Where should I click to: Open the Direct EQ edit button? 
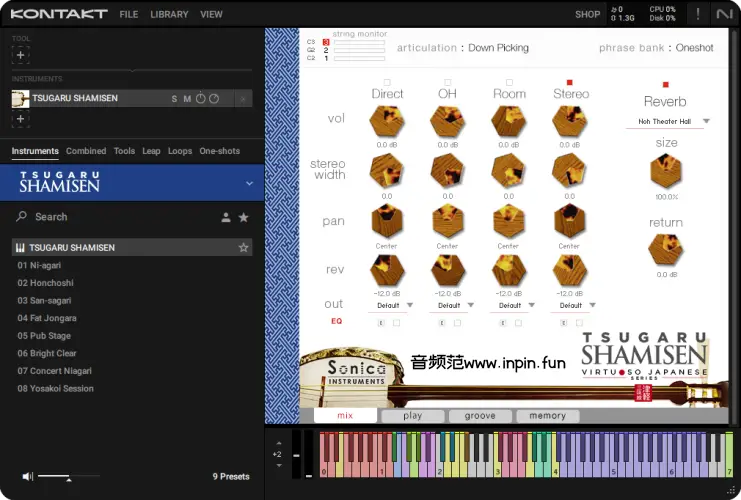click(381, 323)
